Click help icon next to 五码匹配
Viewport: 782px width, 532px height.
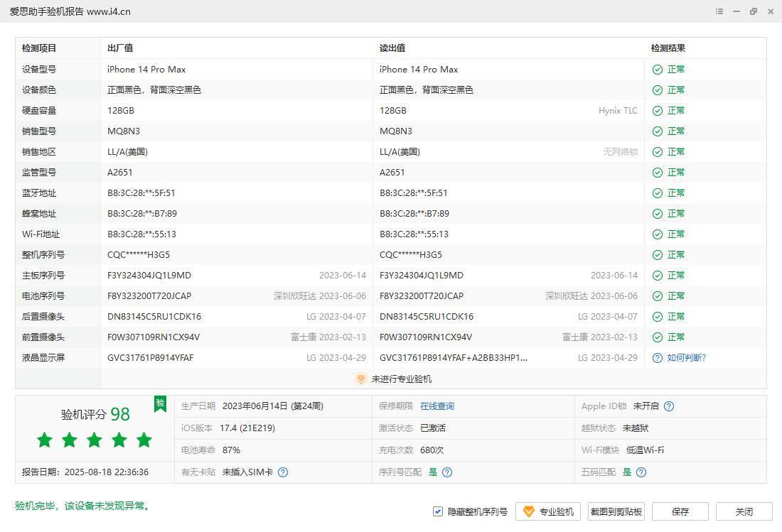[641, 472]
